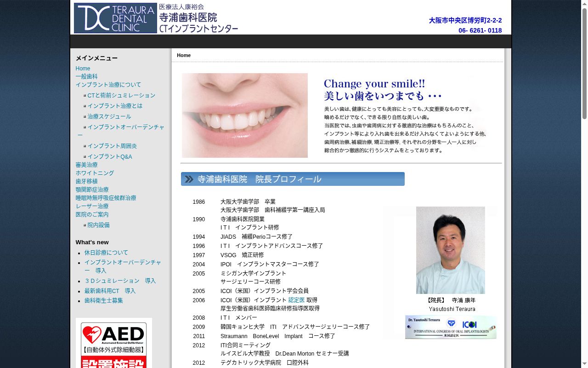Click the address 大阪市中央区博労町2-2-2
Viewport: 588px width, 368px height.
[x=465, y=21]
